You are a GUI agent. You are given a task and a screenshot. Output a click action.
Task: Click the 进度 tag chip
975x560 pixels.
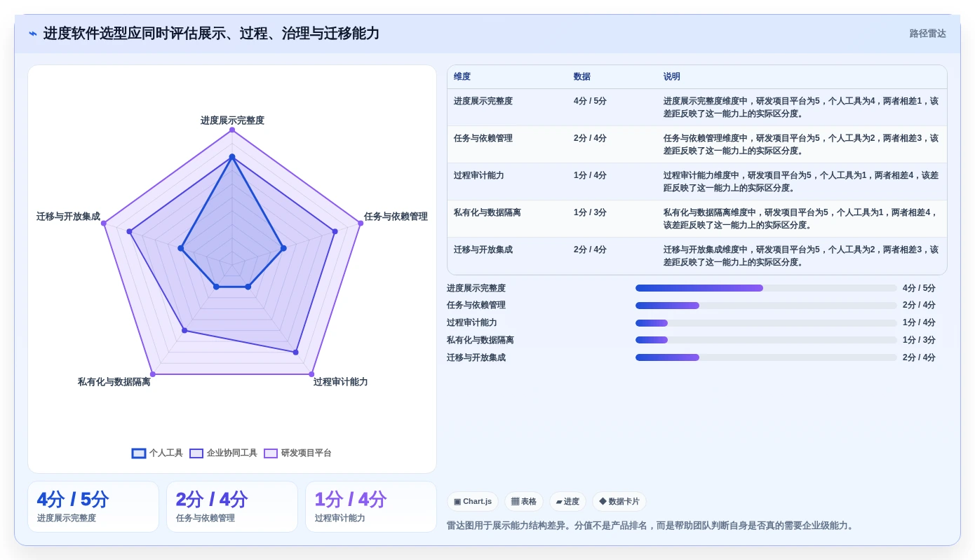(x=567, y=502)
